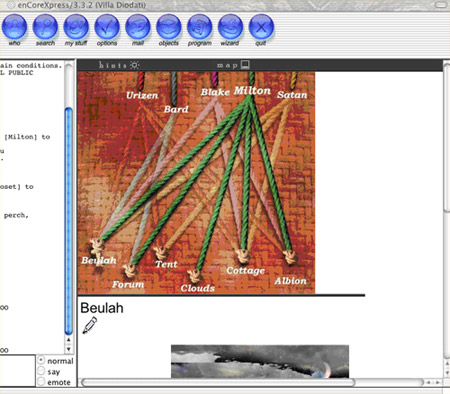Click the horizontal scrollbar at the bottom

(218, 382)
